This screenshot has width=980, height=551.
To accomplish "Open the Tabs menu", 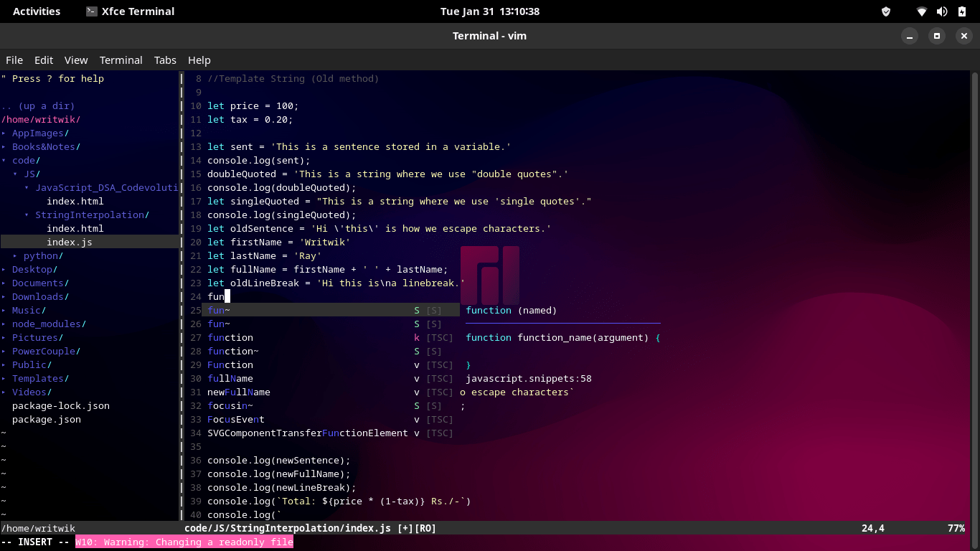I will pyautogui.click(x=165, y=60).
